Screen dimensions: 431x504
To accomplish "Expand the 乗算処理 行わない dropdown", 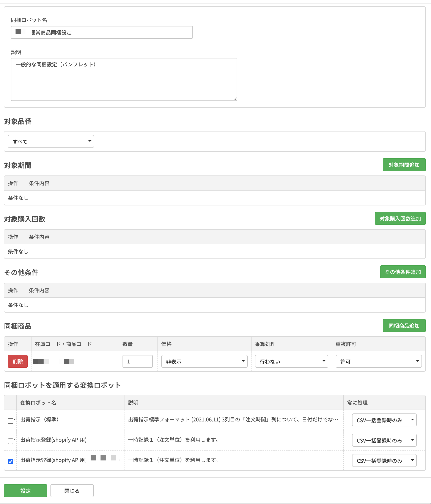I will coord(291,362).
